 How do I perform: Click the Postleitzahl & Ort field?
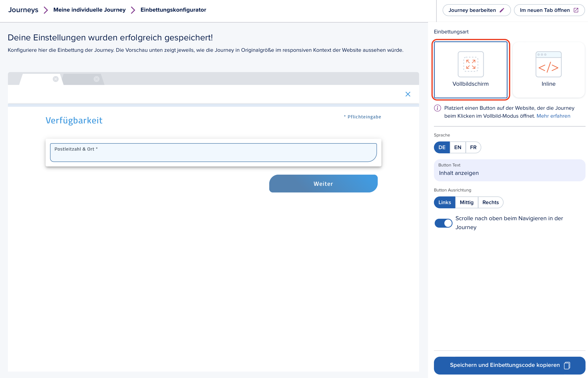click(213, 153)
